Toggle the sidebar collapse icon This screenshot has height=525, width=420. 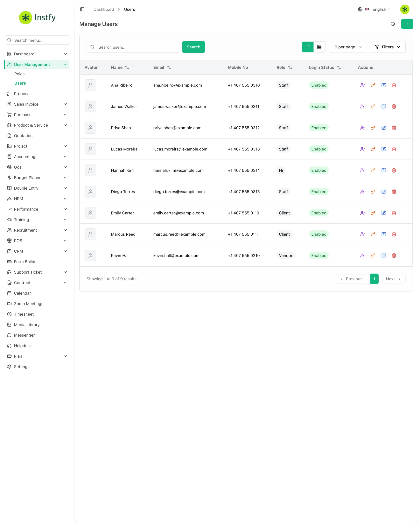[x=82, y=9]
